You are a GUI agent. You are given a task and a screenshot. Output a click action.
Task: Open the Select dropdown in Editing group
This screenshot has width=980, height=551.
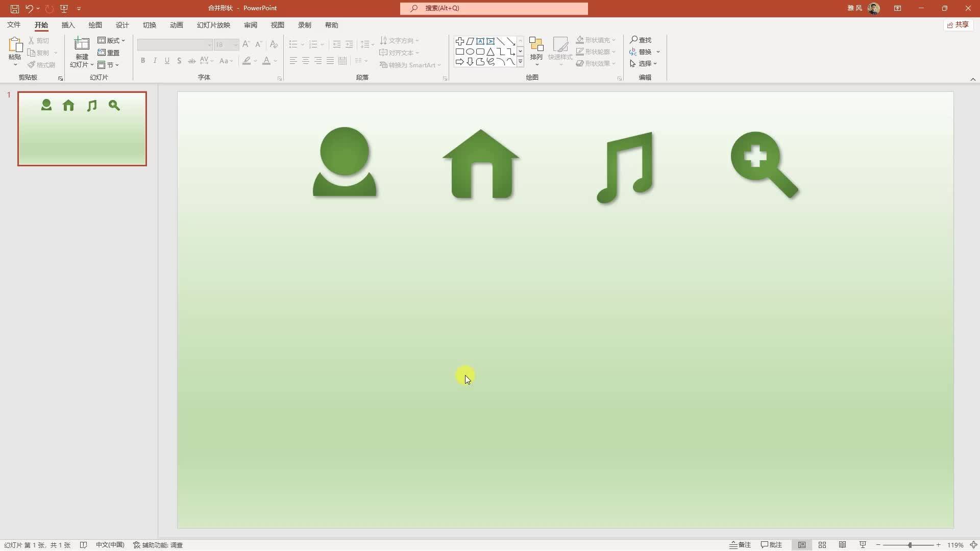pos(644,64)
